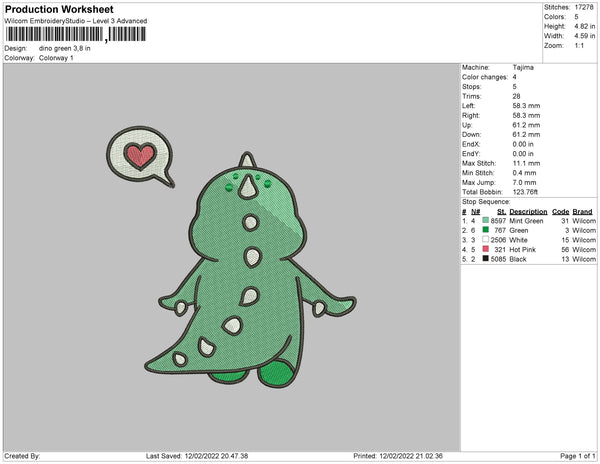600x464 pixels.
Task: Click the Stitches value 17278
Action: (584, 7)
